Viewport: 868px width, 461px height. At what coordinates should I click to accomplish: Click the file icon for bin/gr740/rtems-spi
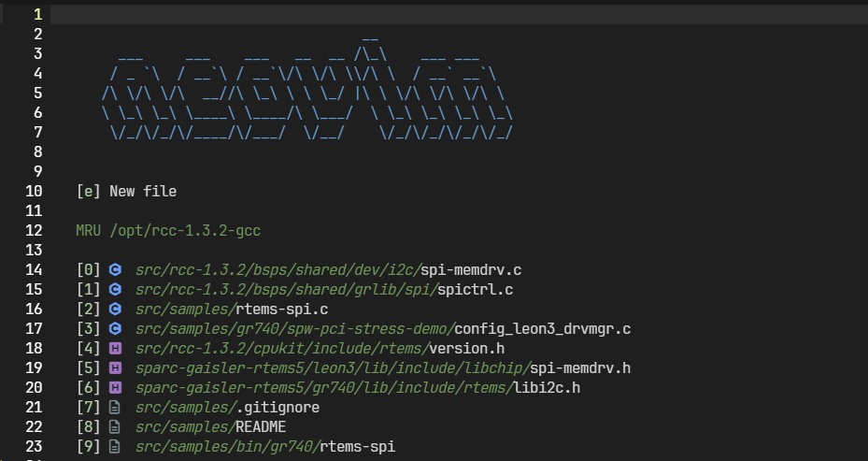(115, 447)
